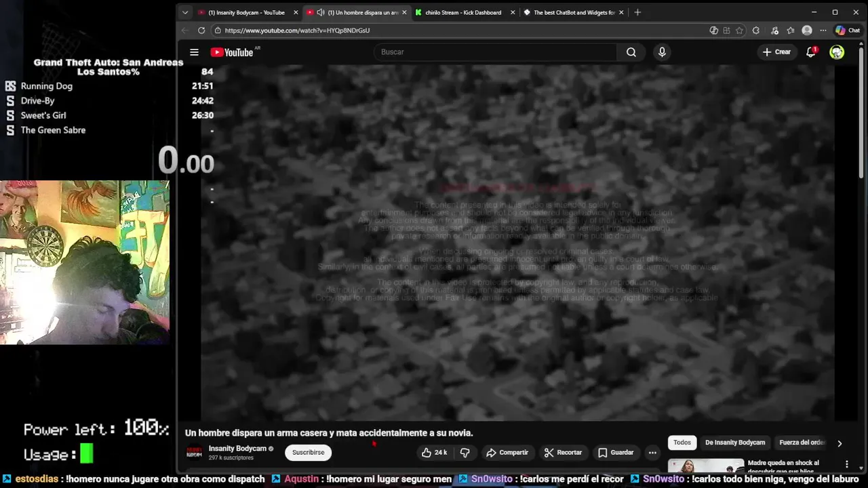
Task: Click the Compartir share button
Action: (507, 452)
